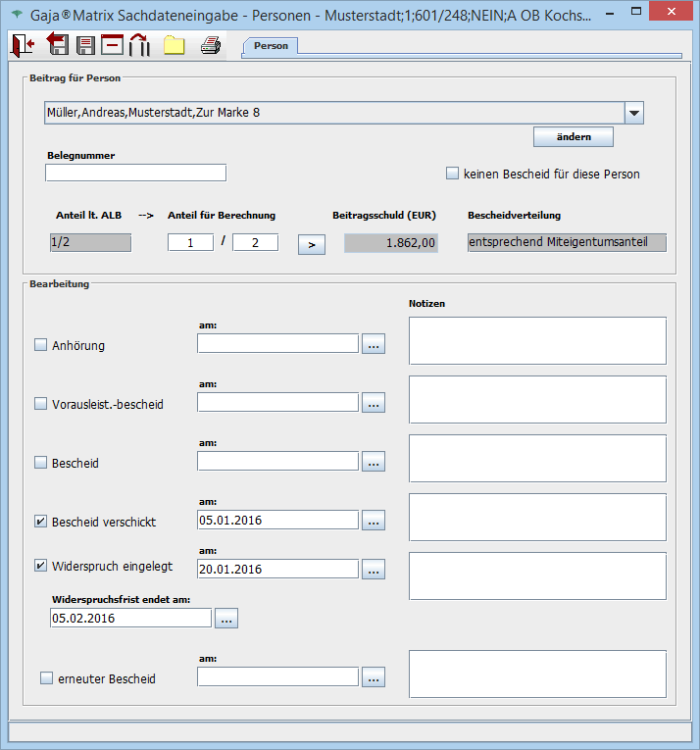Open the yellow folder icon
The image size is (700, 750).
pos(174,45)
